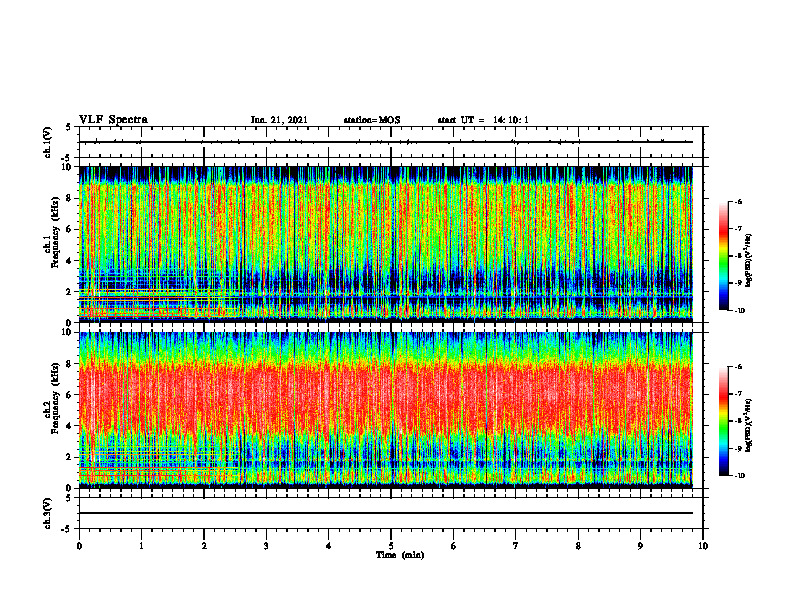The image size is (792, 612).
Task: Click inside the ch.2 spectrogram panel
Action: 386,410
